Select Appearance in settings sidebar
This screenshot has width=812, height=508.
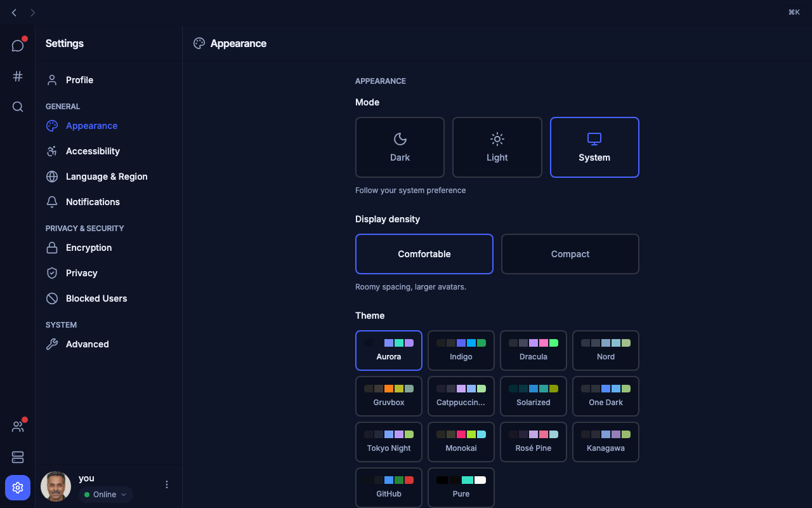(x=109, y=126)
